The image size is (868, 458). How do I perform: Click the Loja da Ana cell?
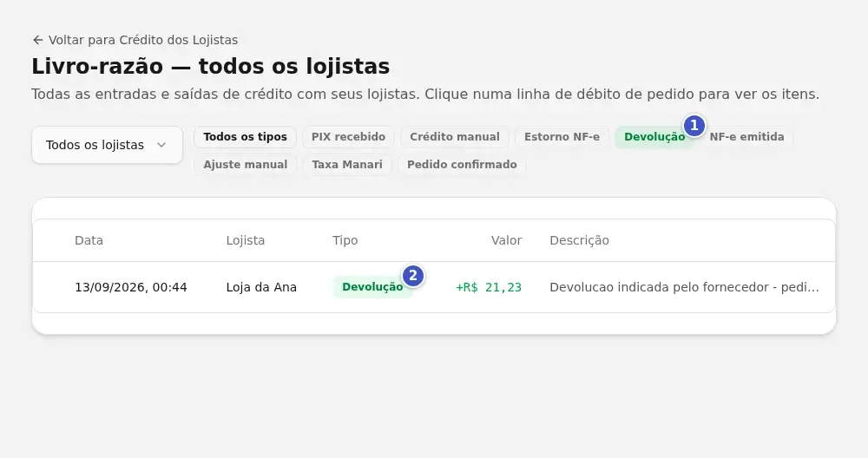261,287
